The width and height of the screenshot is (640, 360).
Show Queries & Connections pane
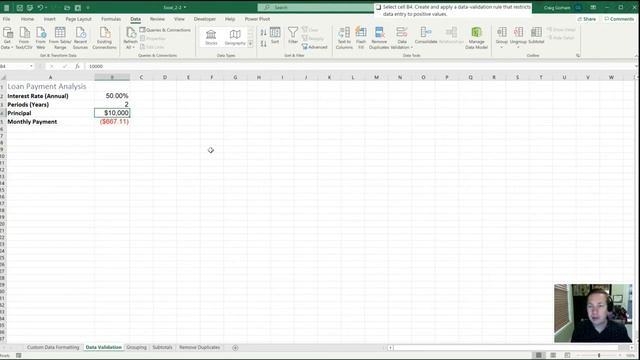coord(165,30)
